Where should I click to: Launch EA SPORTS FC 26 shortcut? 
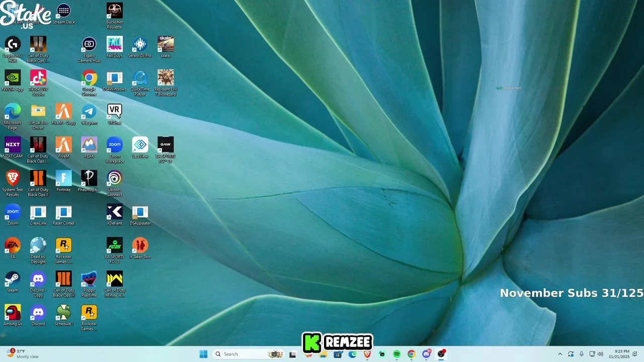(166, 150)
